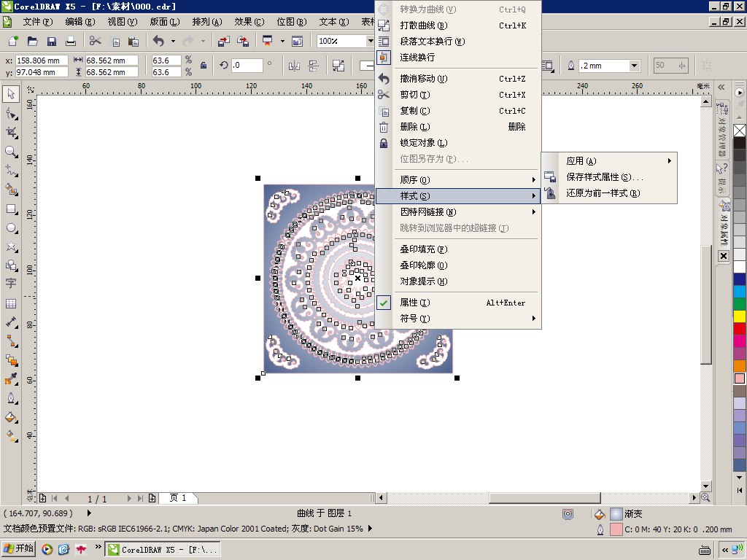
Task: Click the horizontal scrollbar thumb
Action: pyautogui.click(x=544, y=498)
